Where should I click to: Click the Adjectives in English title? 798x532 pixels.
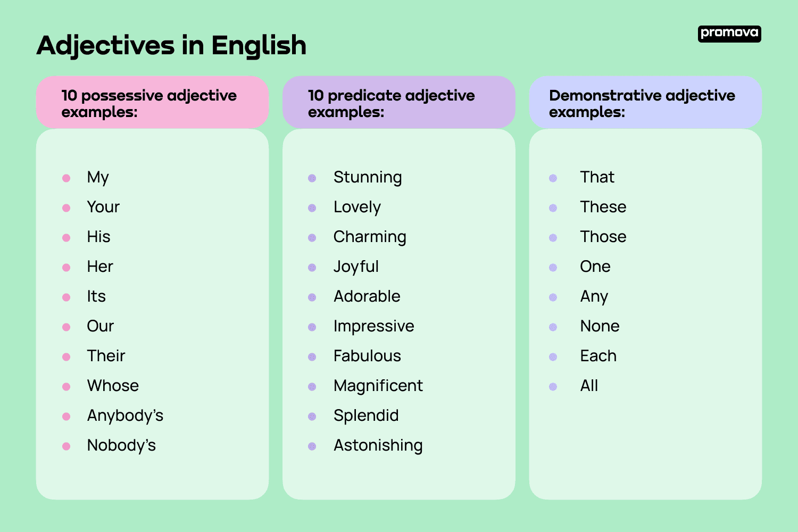pos(171,45)
